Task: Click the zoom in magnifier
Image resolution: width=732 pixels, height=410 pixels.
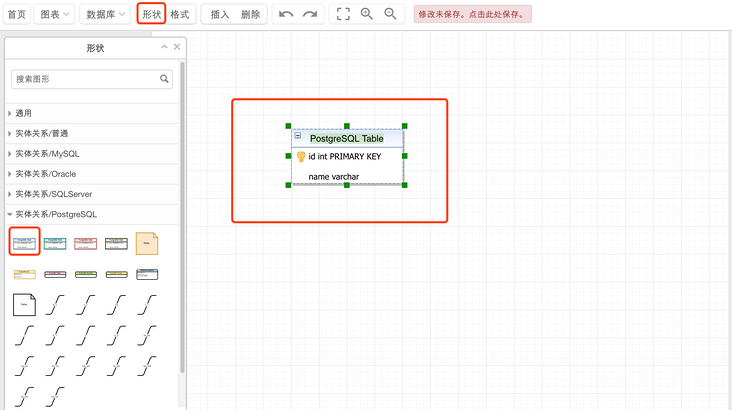Action: [367, 14]
